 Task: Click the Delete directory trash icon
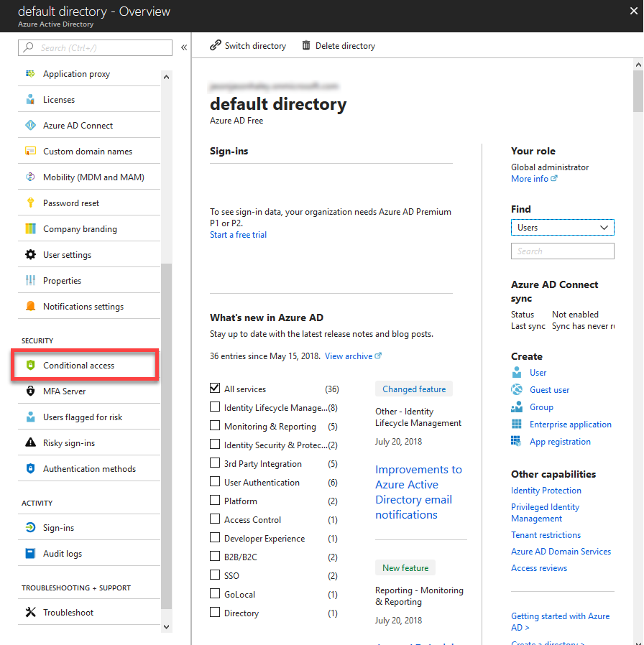(305, 45)
